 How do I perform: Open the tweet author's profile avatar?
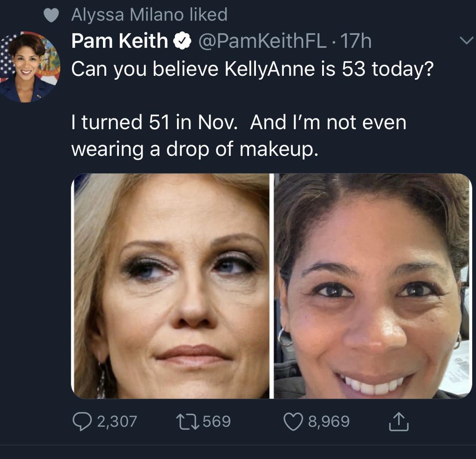pos(28,68)
